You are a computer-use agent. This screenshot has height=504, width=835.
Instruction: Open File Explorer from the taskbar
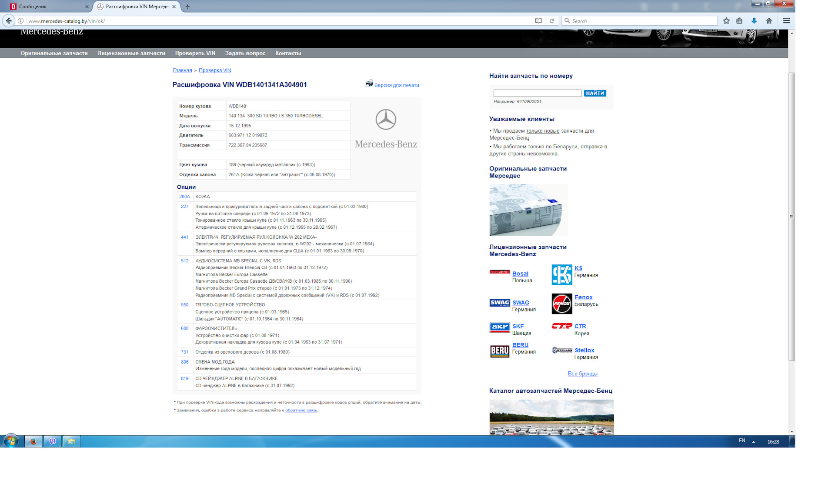click(72, 441)
